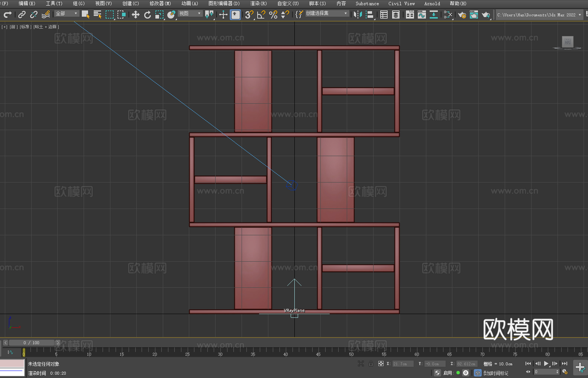Open the 工具(T) menu
The image size is (588, 378).
point(54,3)
